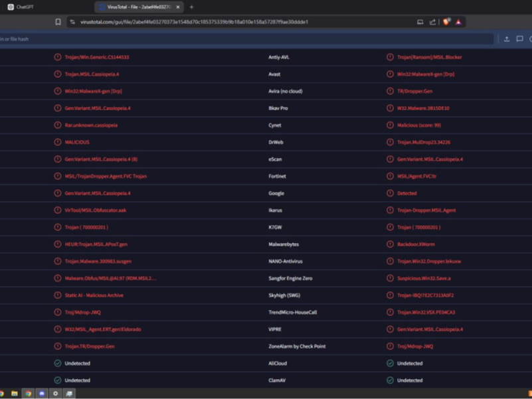532x399 pixels.
Task: Click the Malware.Obfus/MSIL@AI.97 truncated result
Action: 111,278
